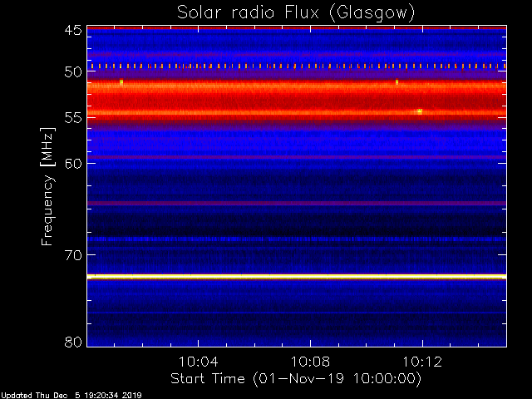Click the "80" frequency tick label
Viewport: 532px width, 399px height.
(73, 342)
